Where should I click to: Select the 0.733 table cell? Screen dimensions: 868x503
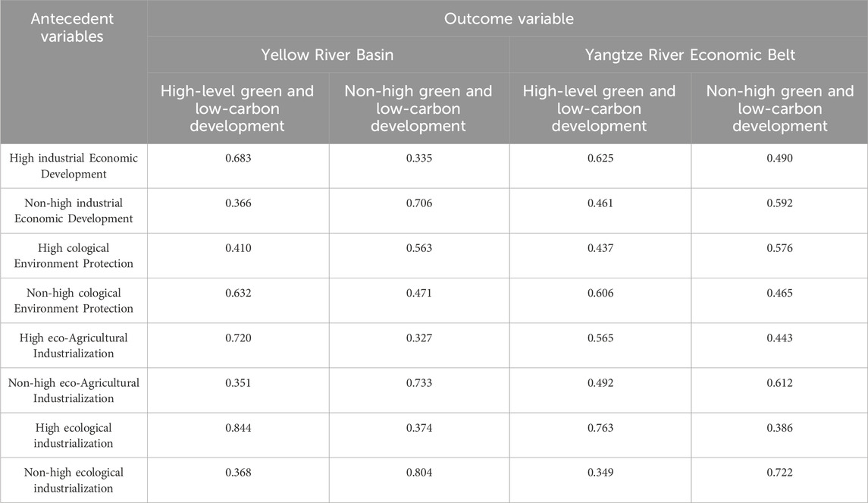click(x=419, y=383)
